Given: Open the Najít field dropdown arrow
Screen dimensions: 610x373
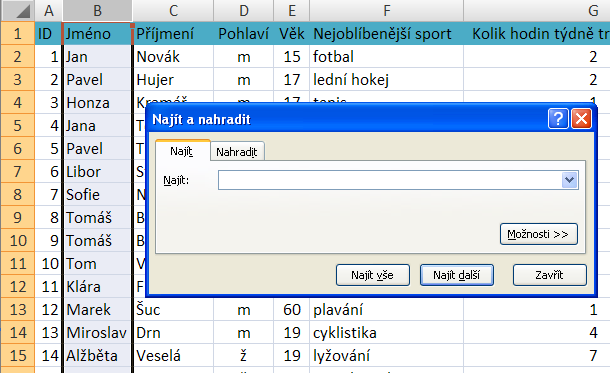Looking at the screenshot, I should pyautogui.click(x=569, y=180).
